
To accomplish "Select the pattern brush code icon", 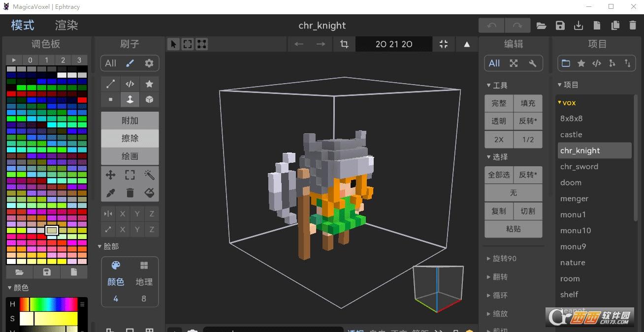I will [x=130, y=84].
